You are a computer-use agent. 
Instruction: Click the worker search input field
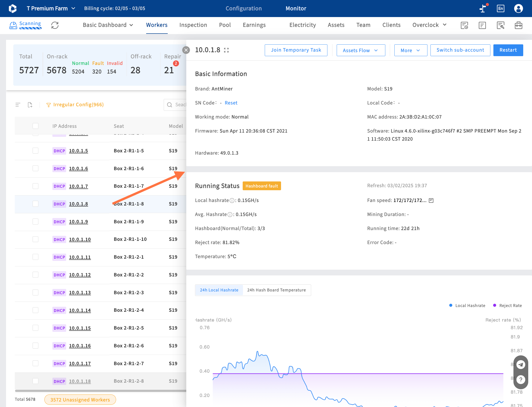tap(175, 105)
